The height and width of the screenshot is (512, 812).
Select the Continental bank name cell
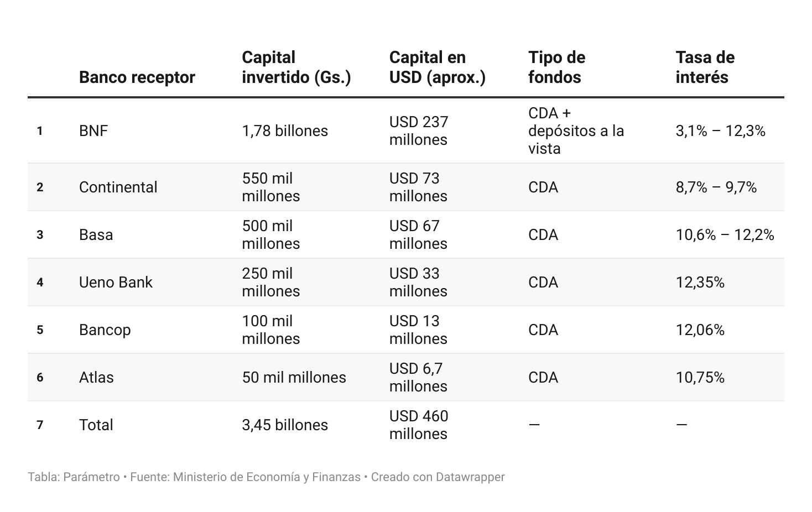pyautogui.click(x=118, y=187)
